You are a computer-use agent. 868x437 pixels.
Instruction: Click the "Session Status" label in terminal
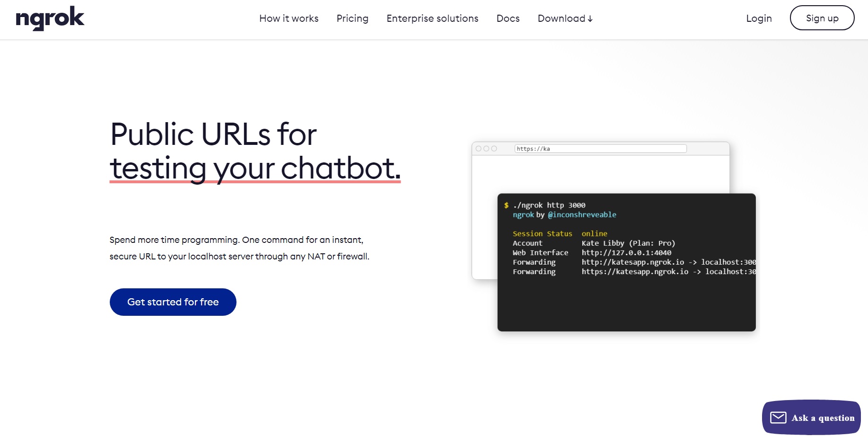[543, 234]
